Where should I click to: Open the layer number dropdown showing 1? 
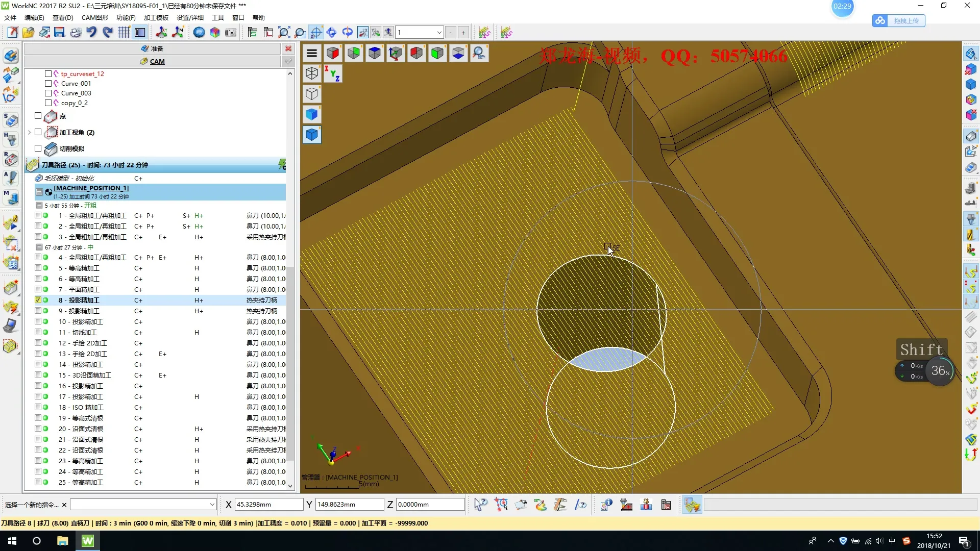(439, 33)
